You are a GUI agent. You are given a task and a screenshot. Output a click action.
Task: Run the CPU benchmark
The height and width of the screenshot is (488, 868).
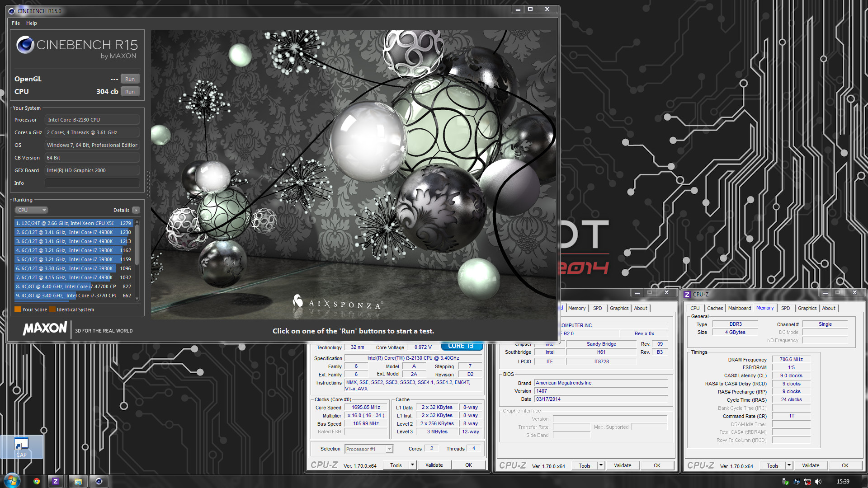coord(130,92)
